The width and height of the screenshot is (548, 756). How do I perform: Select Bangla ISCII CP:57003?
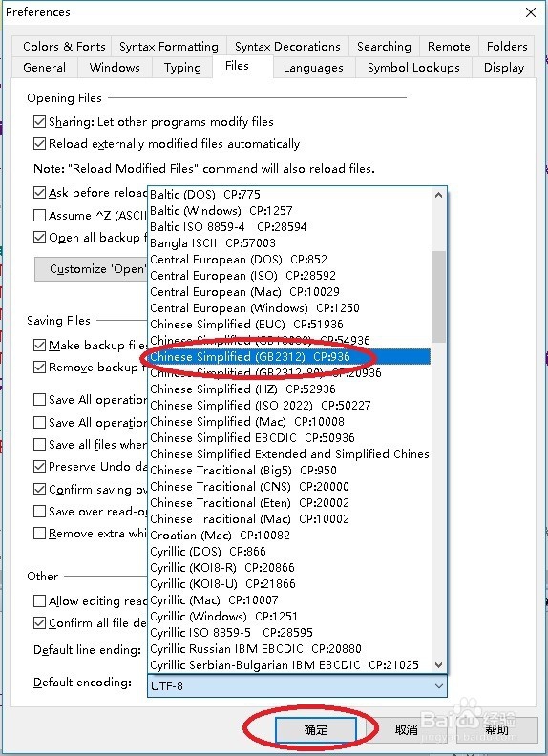pos(289,243)
